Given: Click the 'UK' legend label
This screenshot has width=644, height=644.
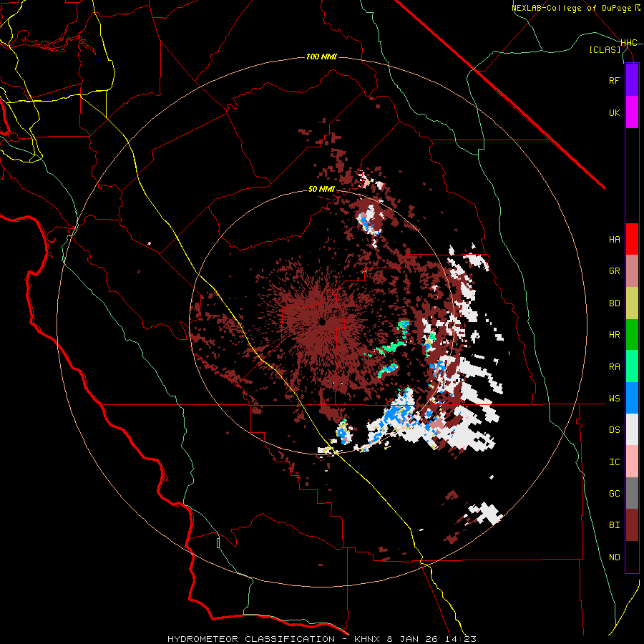Looking at the screenshot, I should [x=614, y=112].
